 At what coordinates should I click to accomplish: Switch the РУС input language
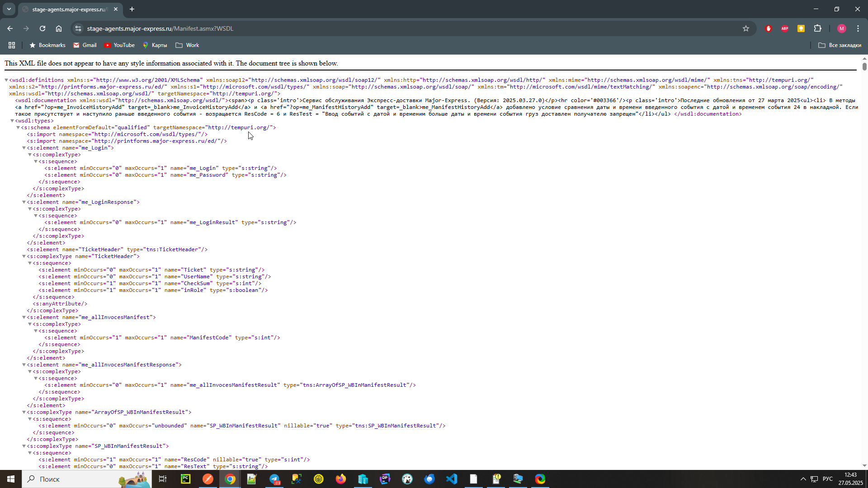click(828, 479)
